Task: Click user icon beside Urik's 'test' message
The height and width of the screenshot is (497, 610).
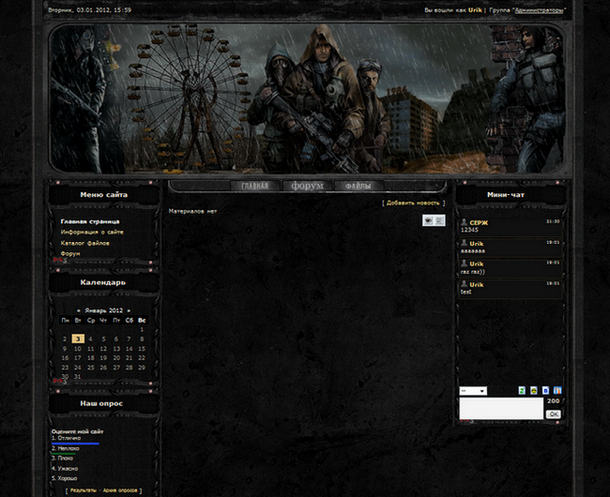Action: pyautogui.click(x=464, y=284)
